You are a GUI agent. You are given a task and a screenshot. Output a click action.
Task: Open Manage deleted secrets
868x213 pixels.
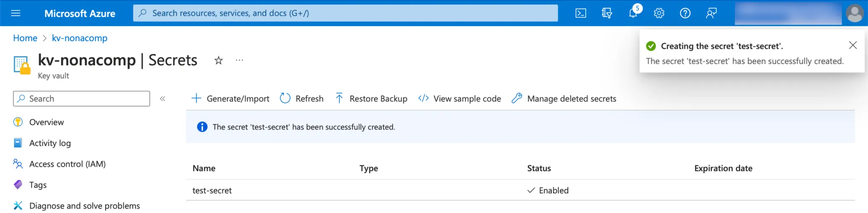(x=564, y=98)
